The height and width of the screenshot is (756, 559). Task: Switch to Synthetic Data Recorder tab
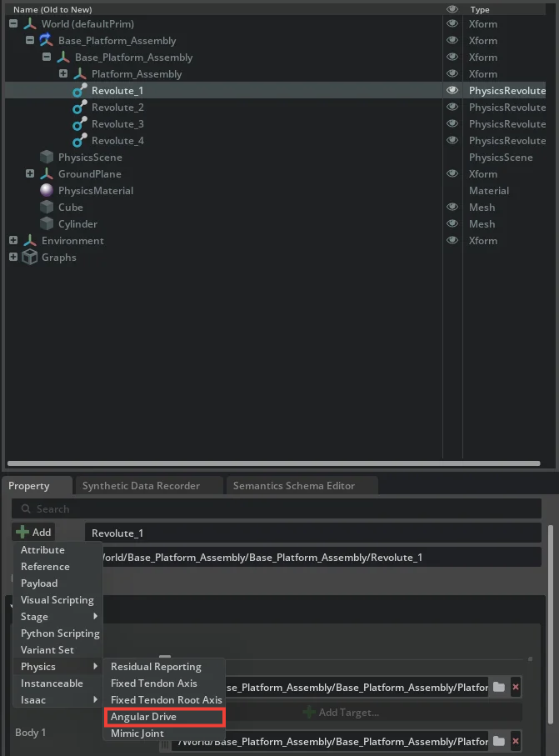point(141,486)
